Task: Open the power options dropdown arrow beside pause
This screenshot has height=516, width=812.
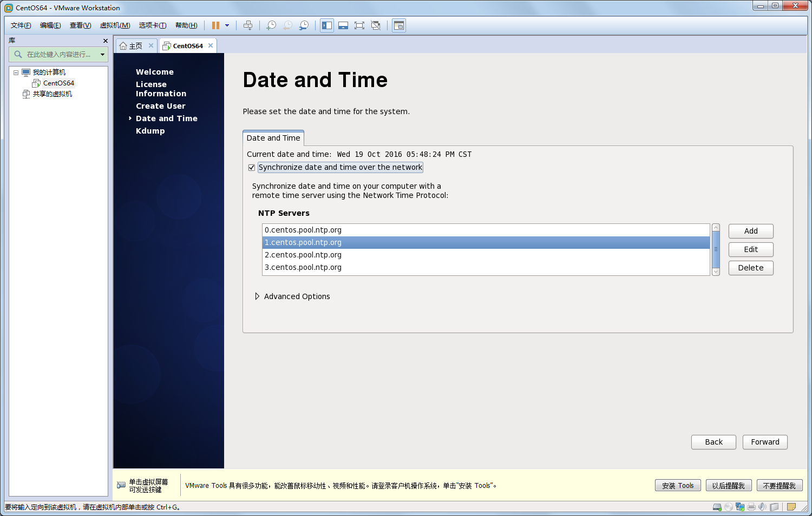Action: [227, 25]
